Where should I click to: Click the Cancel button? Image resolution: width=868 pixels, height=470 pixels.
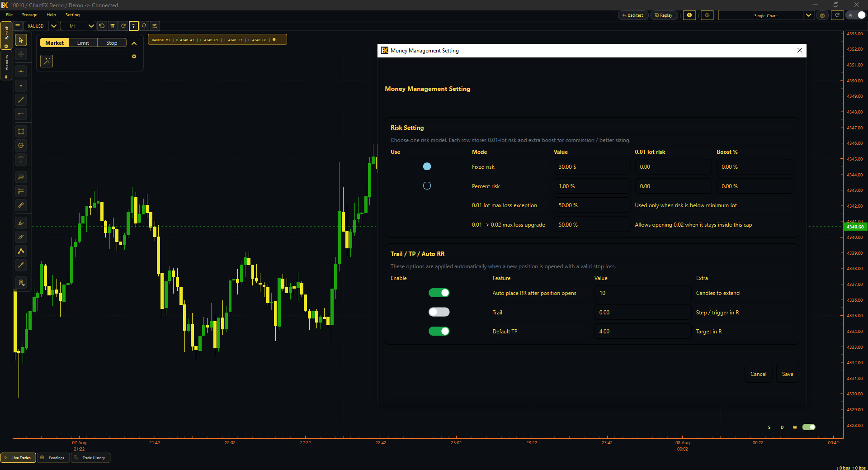point(758,374)
